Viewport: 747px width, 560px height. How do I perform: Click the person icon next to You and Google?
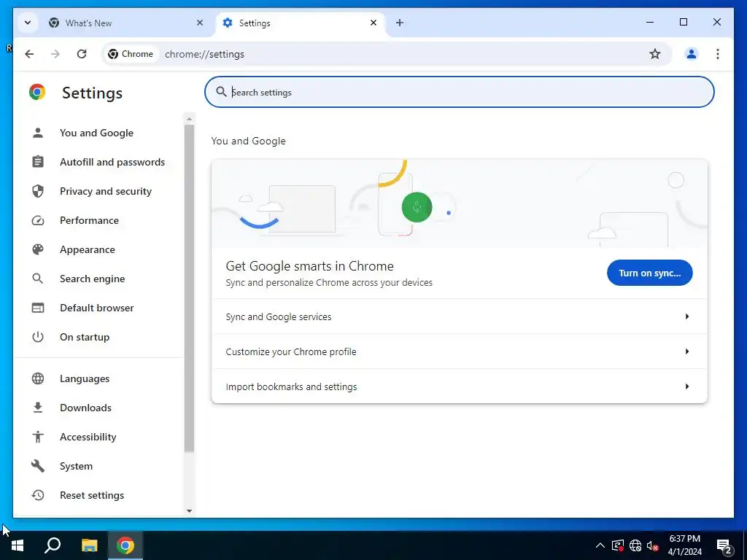pyautogui.click(x=38, y=133)
